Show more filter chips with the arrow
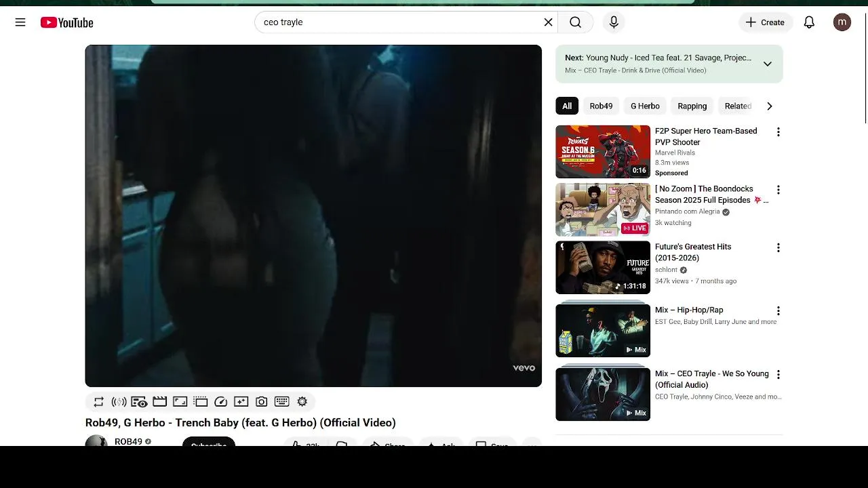The width and height of the screenshot is (868, 488). coord(769,106)
